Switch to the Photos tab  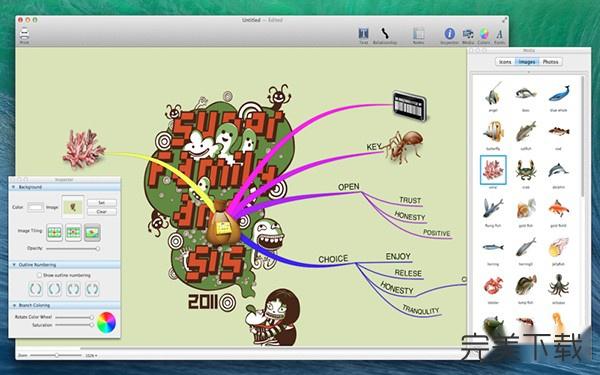tap(550, 62)
